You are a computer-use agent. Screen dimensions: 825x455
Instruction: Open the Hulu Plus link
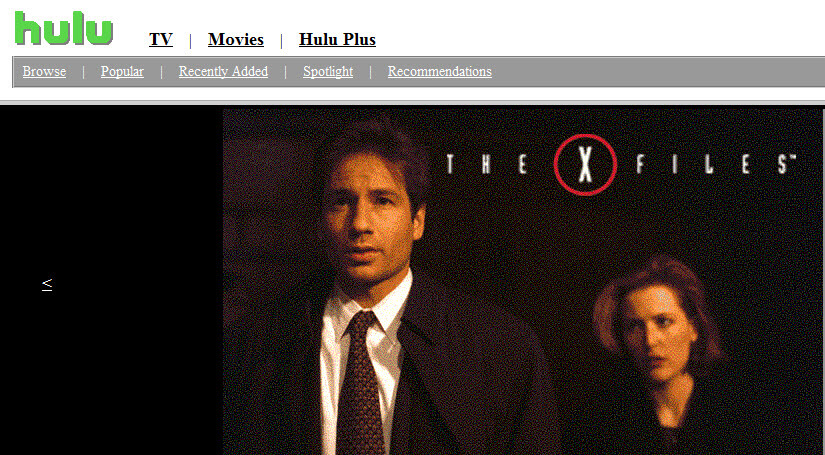337,39
